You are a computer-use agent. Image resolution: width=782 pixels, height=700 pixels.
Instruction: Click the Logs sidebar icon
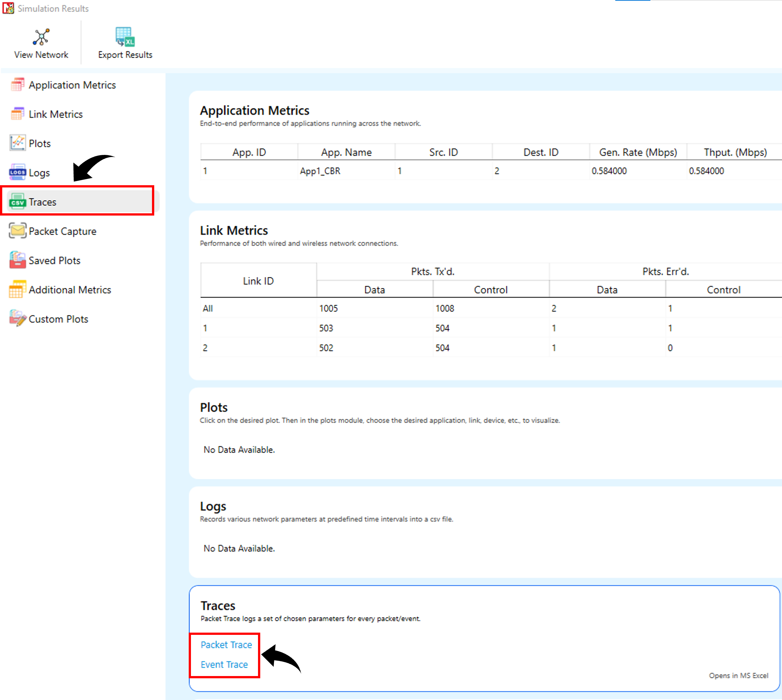(17, 172)
